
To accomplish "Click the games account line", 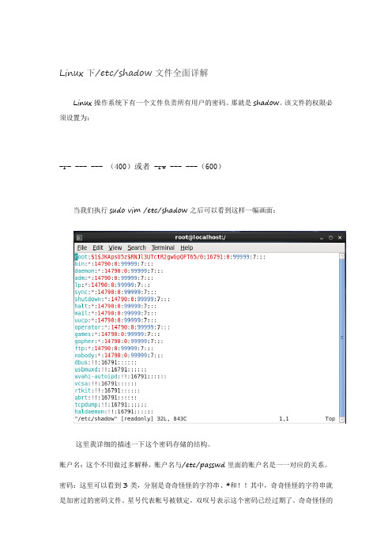I will (x=117, y=334).
